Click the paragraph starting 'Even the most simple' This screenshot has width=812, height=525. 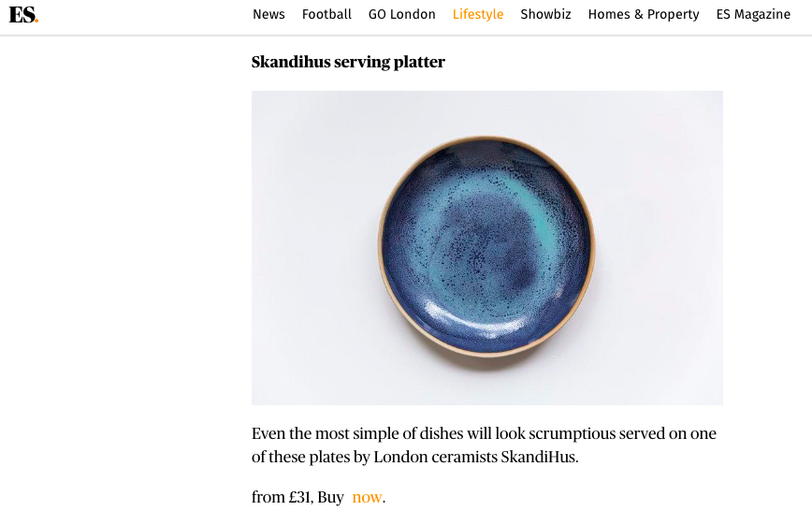click(x=485, y=445)
